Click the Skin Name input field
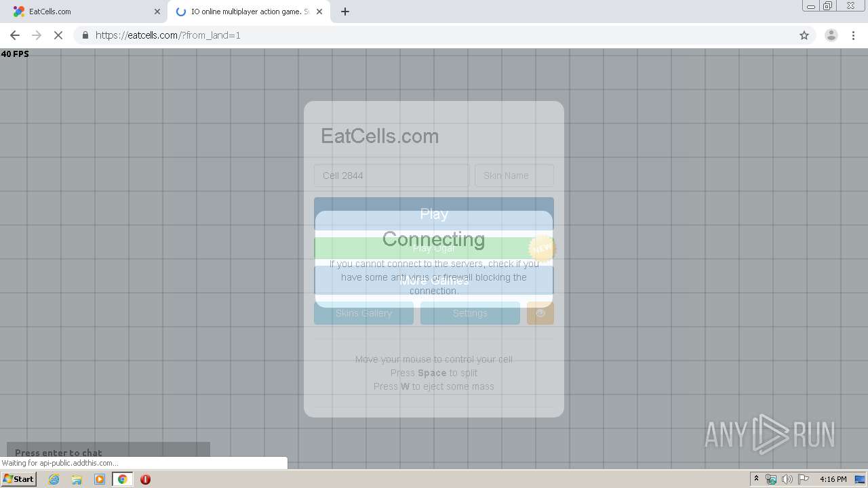The height and width of the screenshot is (488, 868). (x=514, y=176)
